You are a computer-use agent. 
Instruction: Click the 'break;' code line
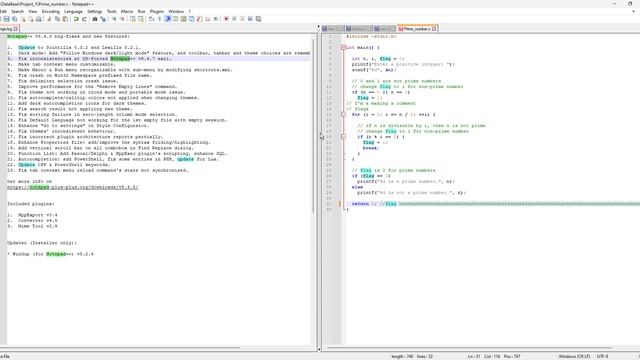(x=371, y=148)
